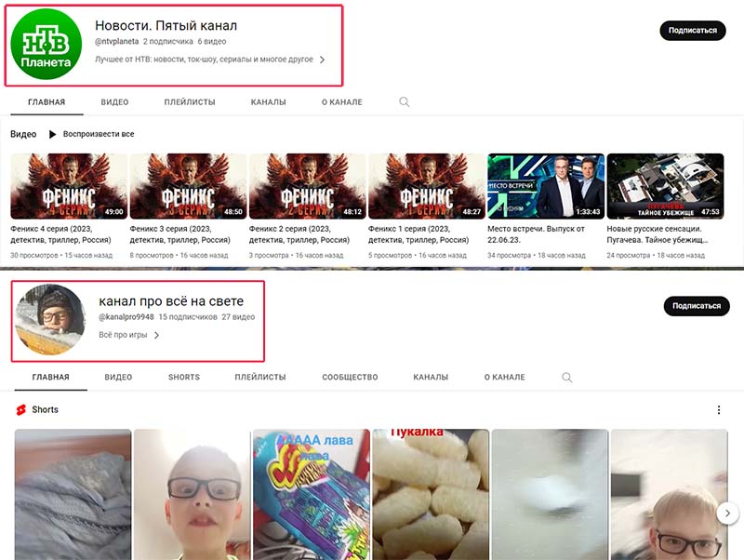Open the Пугачева Тайное убежище thumbnail
The width and height of the screenshot is (744, 560).
(x=665, y=186)
